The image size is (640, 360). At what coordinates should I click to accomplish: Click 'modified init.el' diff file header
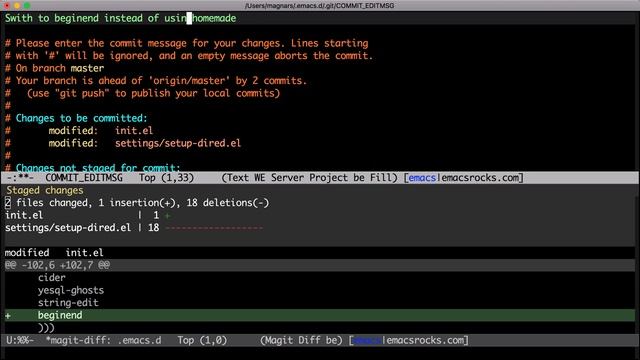click(54, 253)
